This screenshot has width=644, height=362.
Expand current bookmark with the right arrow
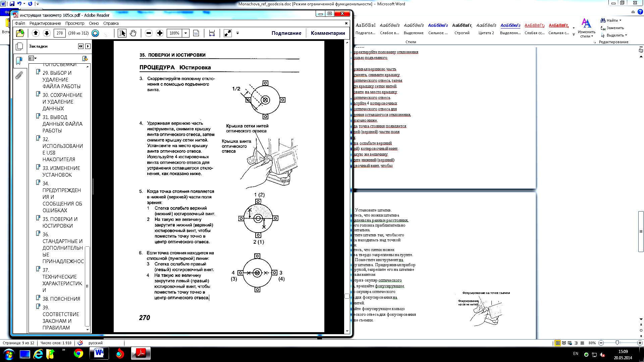pyautogui.click(x=88, y=46)
